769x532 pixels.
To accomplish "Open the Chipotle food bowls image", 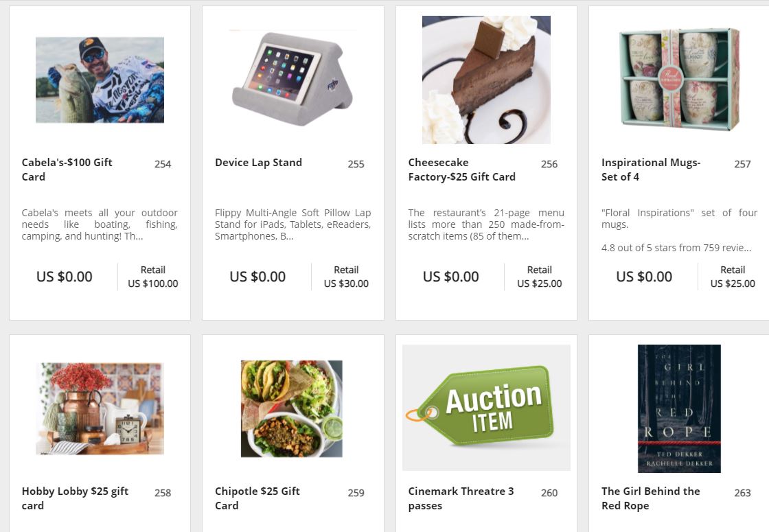I will 291,408.
